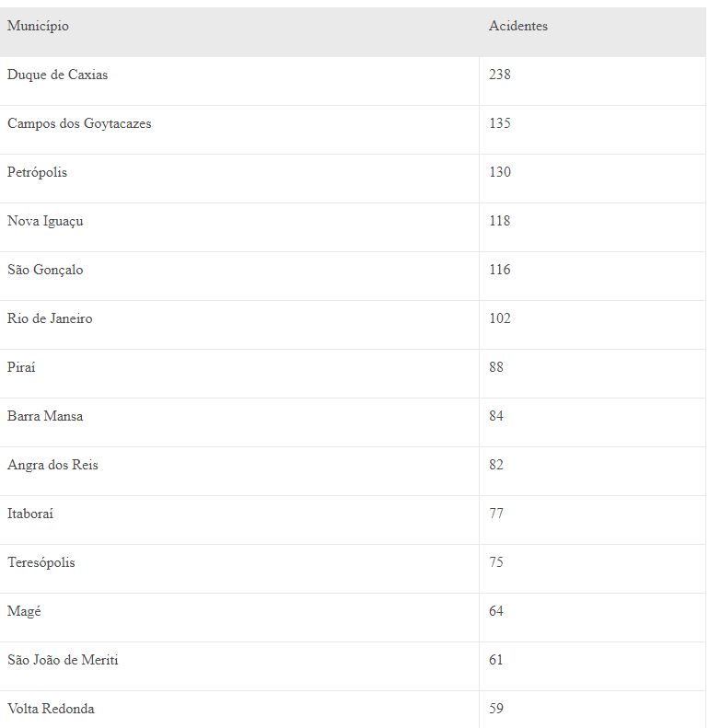Click the 238 accidents value

pyautogui.click(x=500, y=75)
